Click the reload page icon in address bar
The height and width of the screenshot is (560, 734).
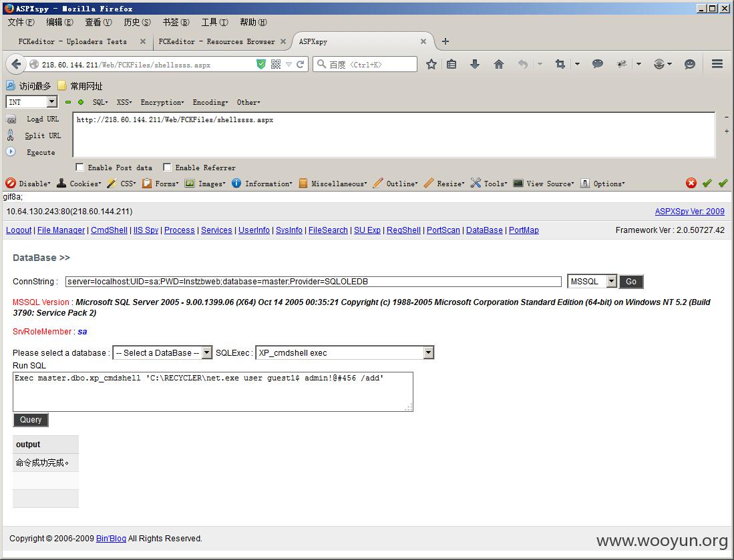(x=300, y=64)
